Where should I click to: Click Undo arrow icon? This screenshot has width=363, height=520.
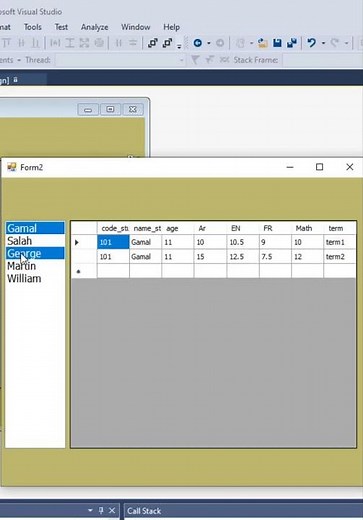tap(312, 43)
